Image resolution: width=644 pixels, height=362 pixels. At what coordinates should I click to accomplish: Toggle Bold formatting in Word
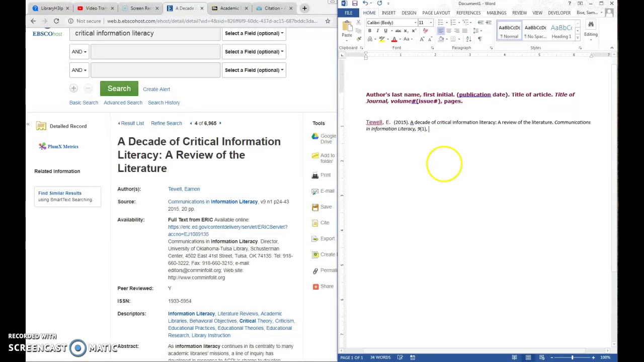[370, 31]
